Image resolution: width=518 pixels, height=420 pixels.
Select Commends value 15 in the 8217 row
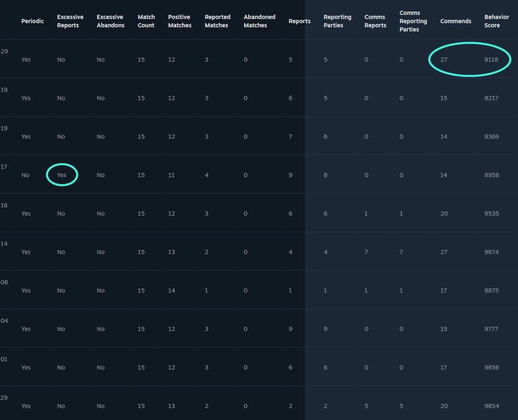[x=444, y=98]
